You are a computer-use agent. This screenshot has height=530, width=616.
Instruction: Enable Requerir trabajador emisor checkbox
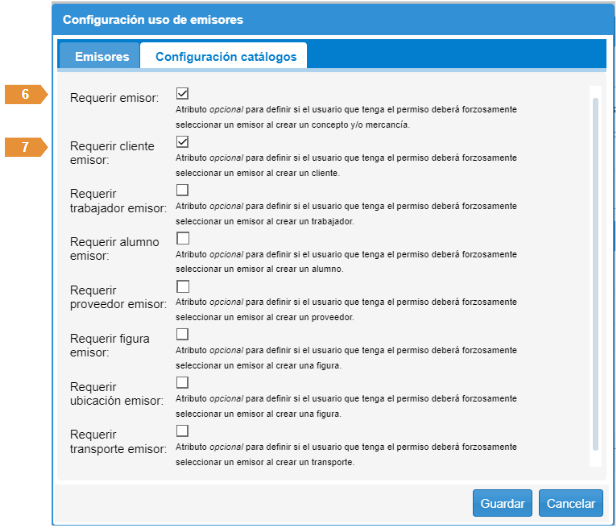click(183, 189)
